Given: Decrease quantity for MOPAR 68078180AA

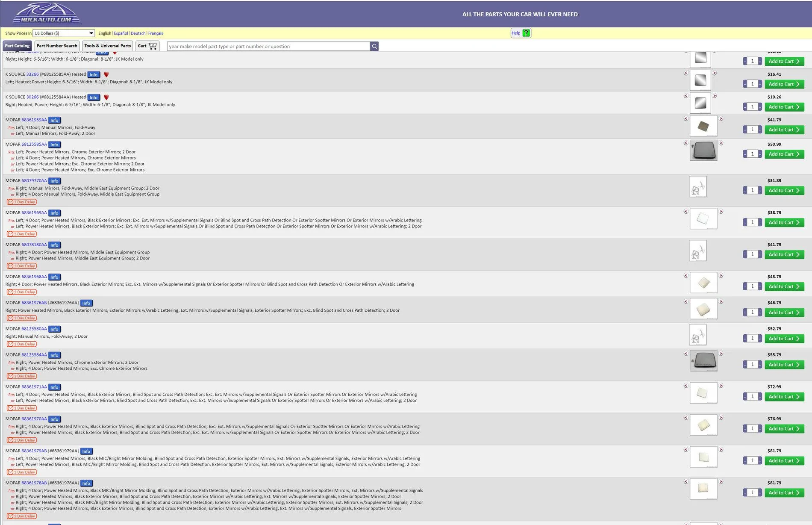Looking at the screenshot, I should 745,254.
